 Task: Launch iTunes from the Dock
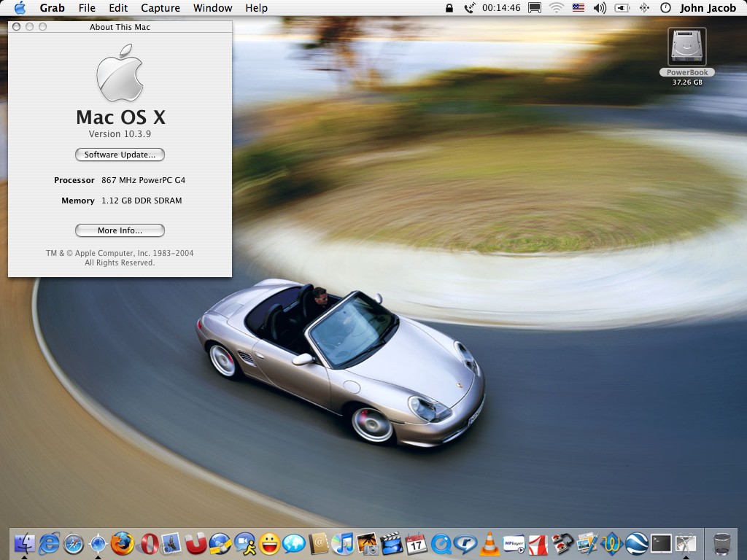click(x=343, y=543)
